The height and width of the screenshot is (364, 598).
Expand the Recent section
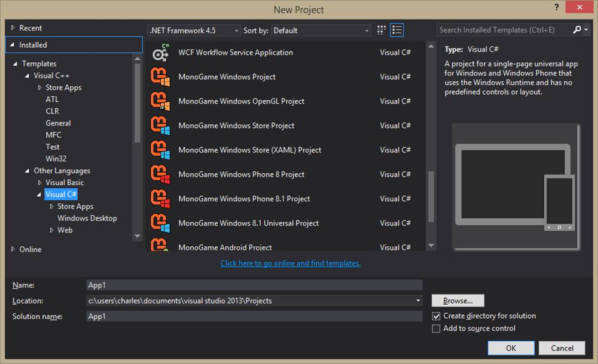pyautogui.click(x=13, y=28)
